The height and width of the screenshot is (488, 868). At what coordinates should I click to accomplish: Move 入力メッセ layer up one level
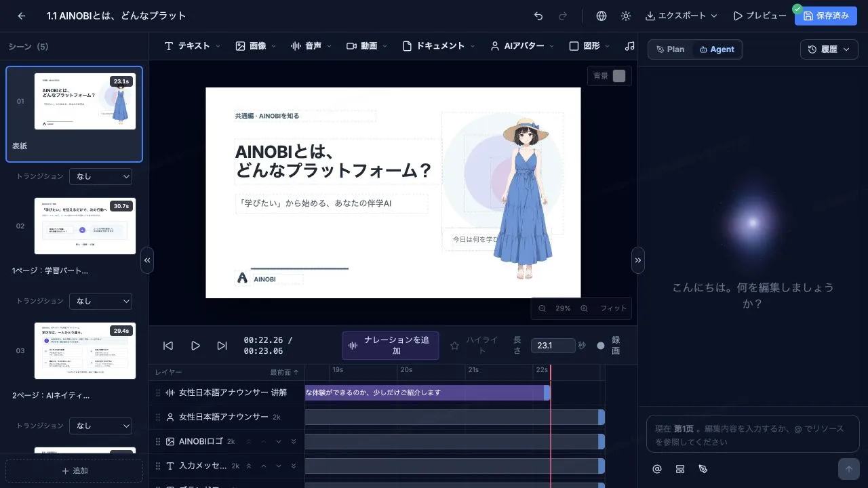(x=264, y=466)
